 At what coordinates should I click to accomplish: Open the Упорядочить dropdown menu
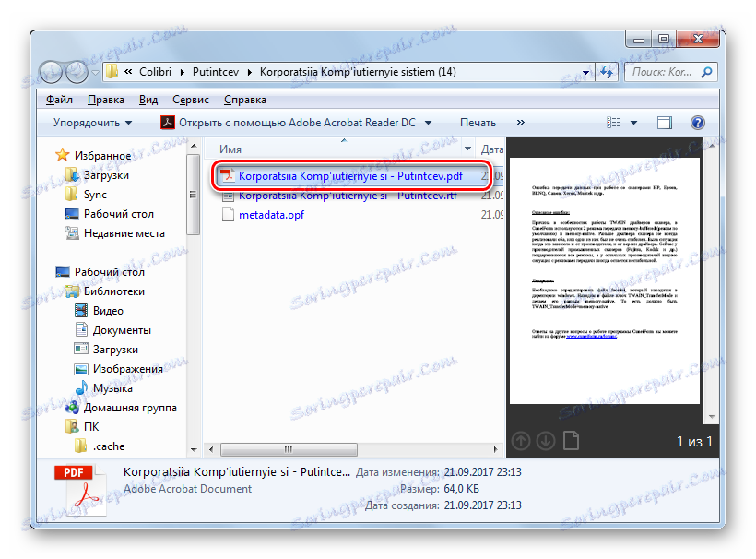tap(92, 123)
